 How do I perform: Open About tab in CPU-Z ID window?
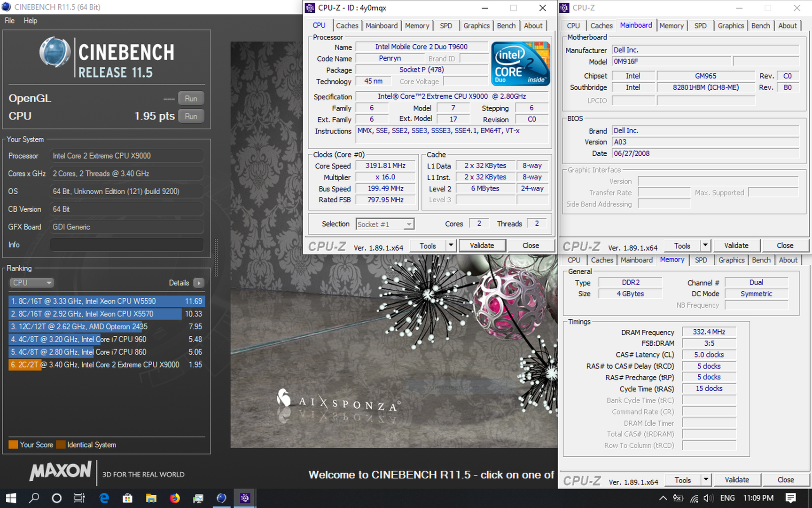click(533, 25)
